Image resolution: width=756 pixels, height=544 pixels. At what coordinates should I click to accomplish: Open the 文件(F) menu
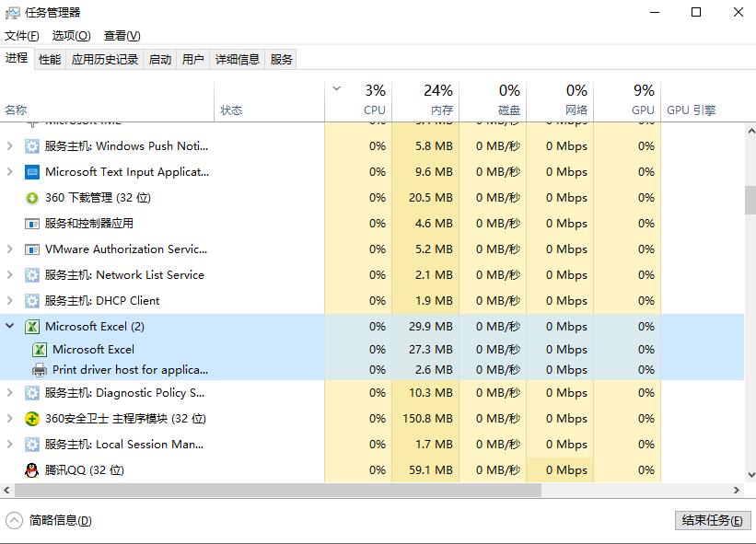click(22, 36)
